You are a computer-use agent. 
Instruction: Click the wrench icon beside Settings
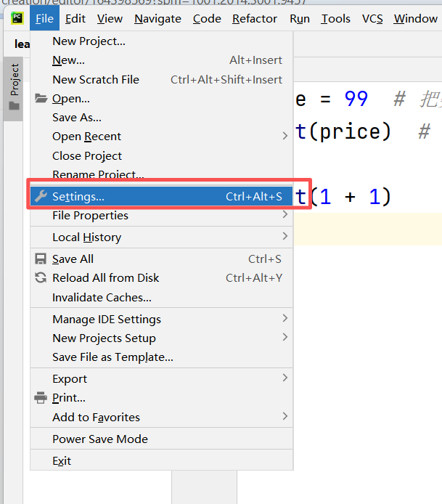click(x=41, y=196)
